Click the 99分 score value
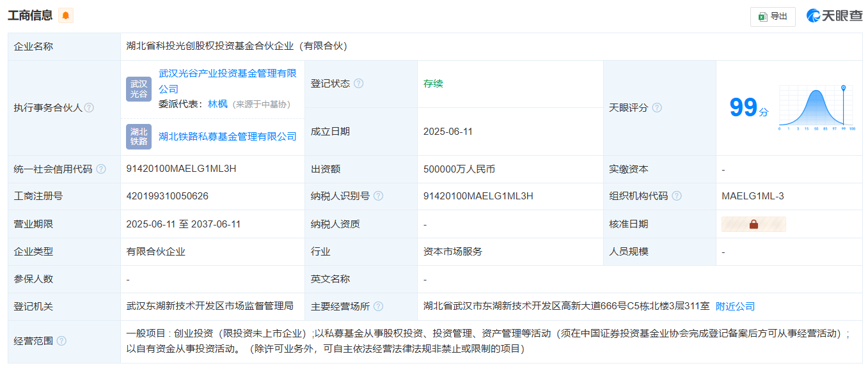Viewport: 868px width, 368px height. (749, 107)
